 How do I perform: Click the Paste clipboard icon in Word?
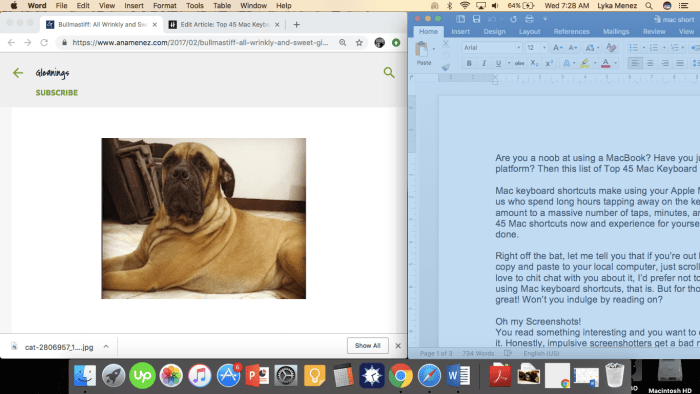(421, 49)
